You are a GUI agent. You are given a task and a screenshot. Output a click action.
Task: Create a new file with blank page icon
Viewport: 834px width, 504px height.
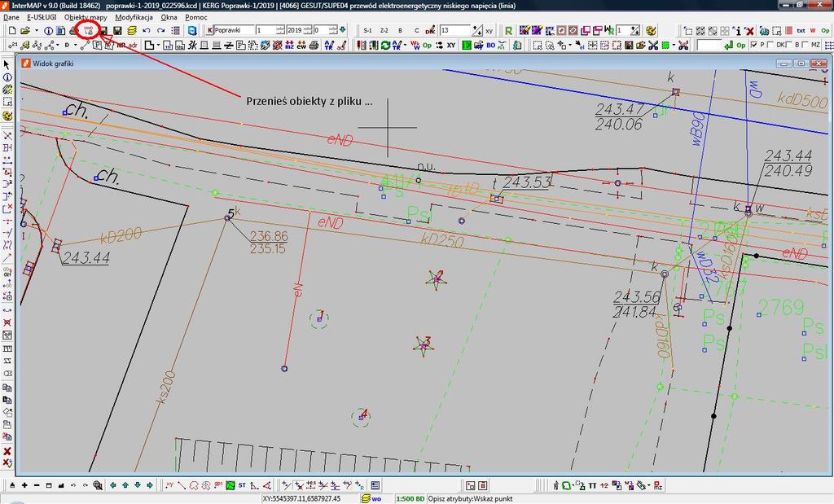12,31
